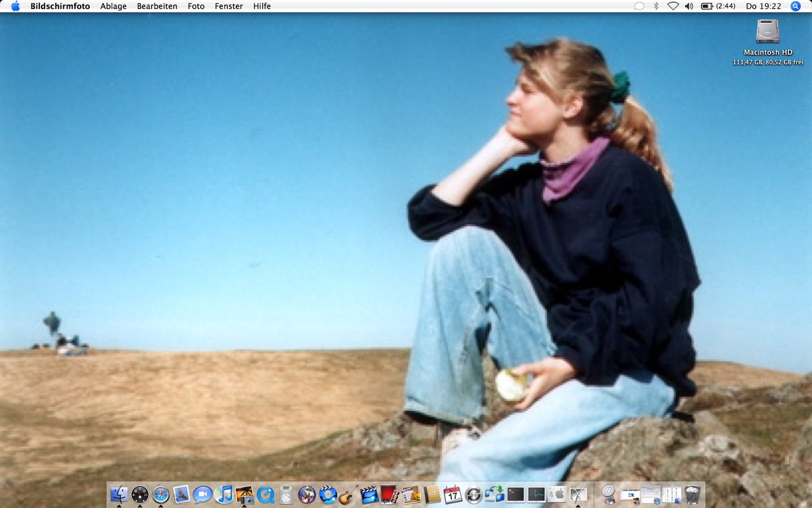Viewport: 812px width, 508px height.
Task: Open the Apple menu
Action: click(x=15, y=6)
